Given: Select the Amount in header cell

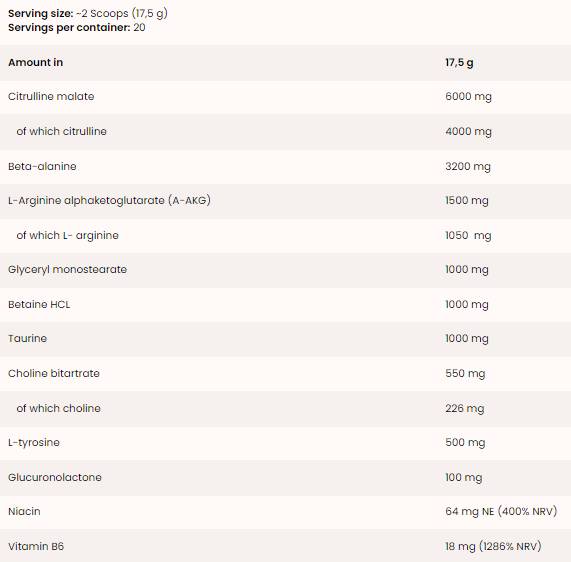Looking at the screenshot, I should click(x=35, y=62).
